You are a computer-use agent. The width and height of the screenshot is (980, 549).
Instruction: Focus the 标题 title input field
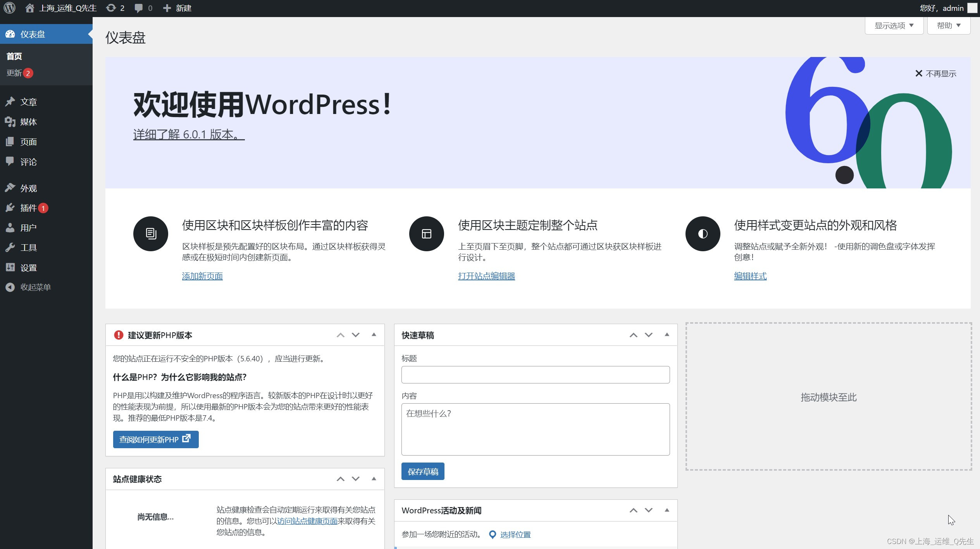536,375
